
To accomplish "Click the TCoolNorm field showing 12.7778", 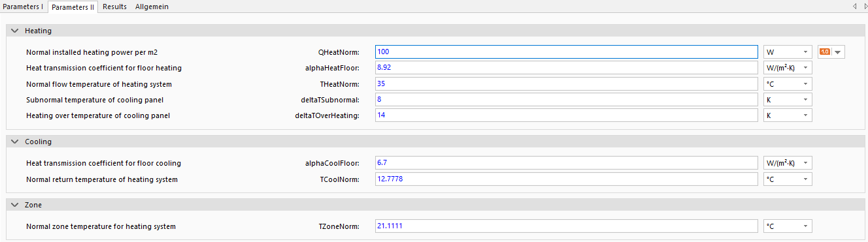I will [567, 179].
